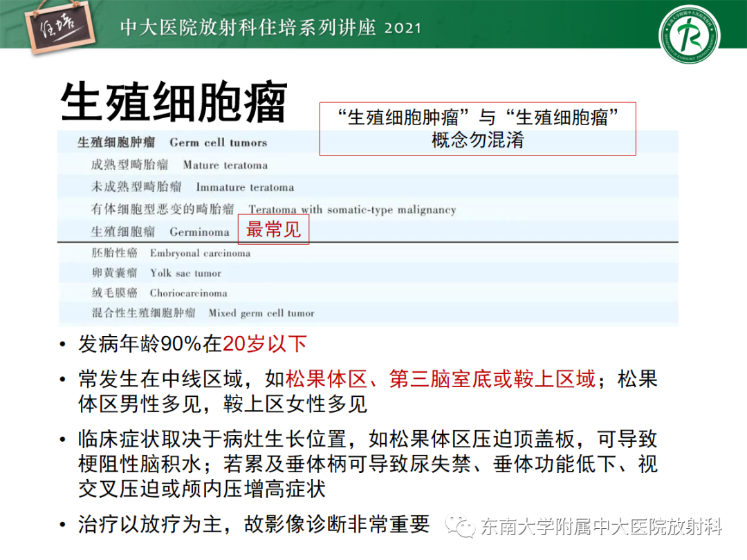Click the line 交叉压迫或颅内压增高症状
This screenshot has height=560, width=747.
tap(202, 489)
